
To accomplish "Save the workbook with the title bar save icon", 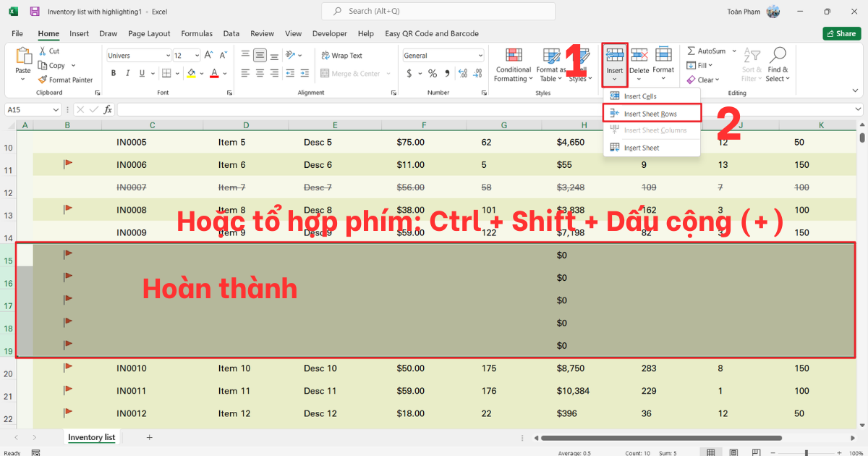I will [35, 12].
